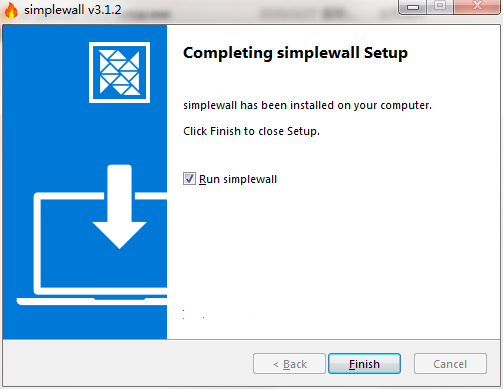Click the greyed-out maximize window button
Image resolution: width=503 pixels, height=389 pixels.
point(440,6)
